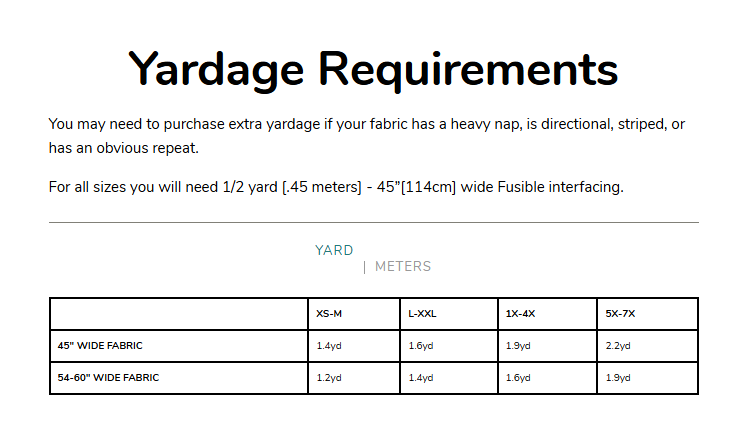This screenshot has height=424, width=748.
Task: Click the 54-60" WIDE FABRIC row label
Action: point(108,378)
